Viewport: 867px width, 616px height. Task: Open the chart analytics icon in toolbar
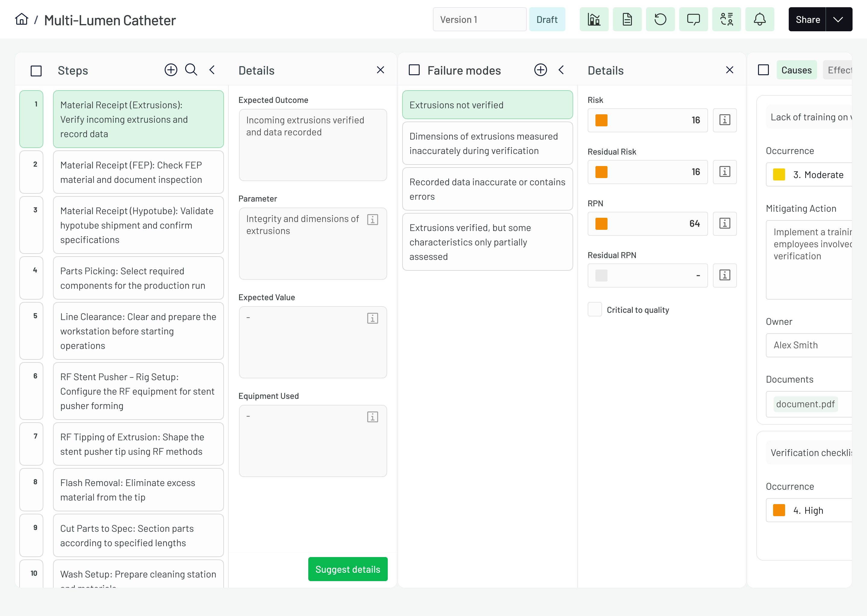[x=594, y=19]
